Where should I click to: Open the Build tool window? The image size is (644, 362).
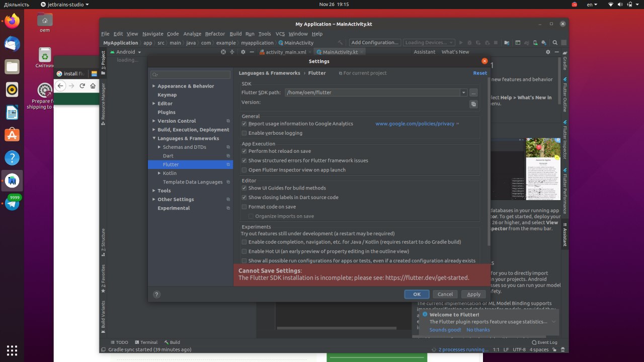coord(172,342)
